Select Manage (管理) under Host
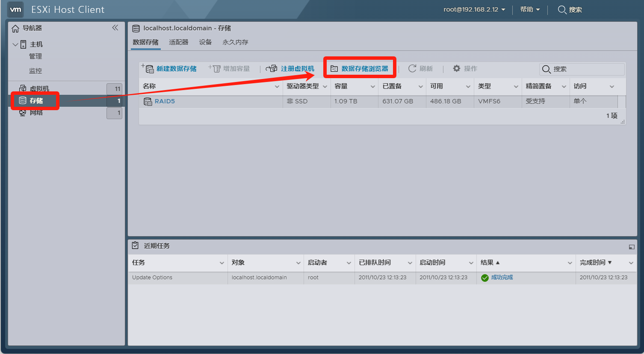 (x=35, y=56)
